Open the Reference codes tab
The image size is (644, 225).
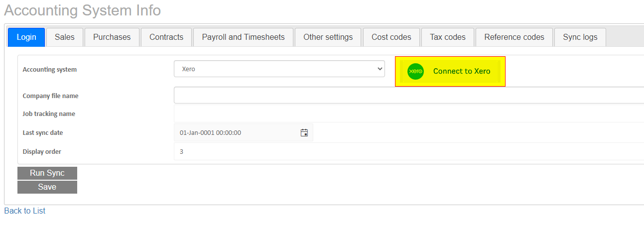pyautogui.click(x=515, y=37)
